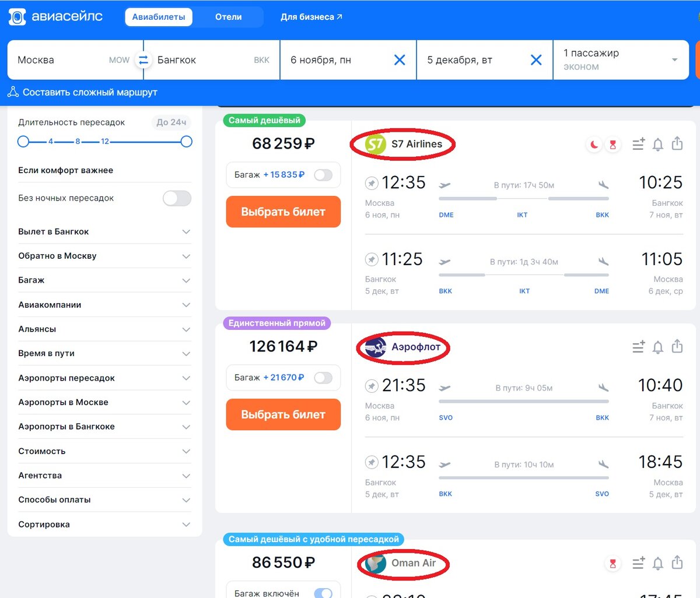The width and height of the screenshot is (700, 598).
Task: Toggle baggage +21 670₽ on Аэрофлот ticket
Action: (x=323, y=378)
